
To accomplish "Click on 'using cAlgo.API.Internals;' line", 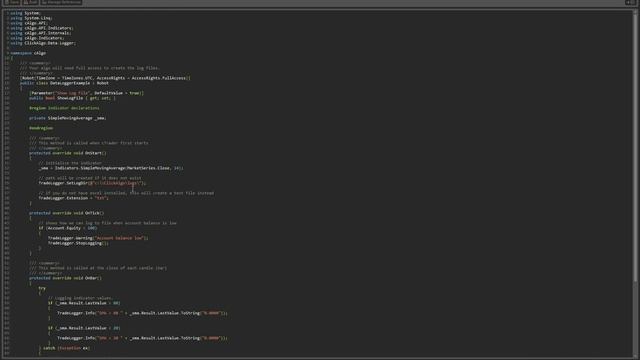I will (40, 33).
